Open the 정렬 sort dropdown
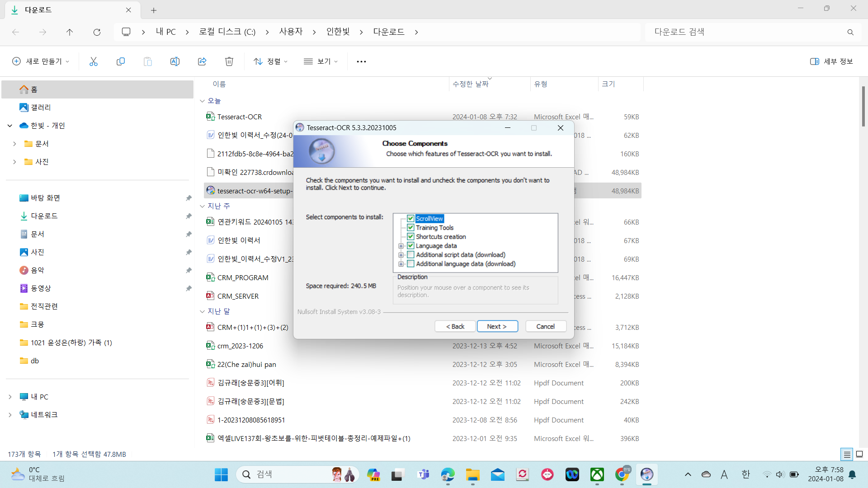This screenshot has height=488, width=868. (x=270, y=61)
